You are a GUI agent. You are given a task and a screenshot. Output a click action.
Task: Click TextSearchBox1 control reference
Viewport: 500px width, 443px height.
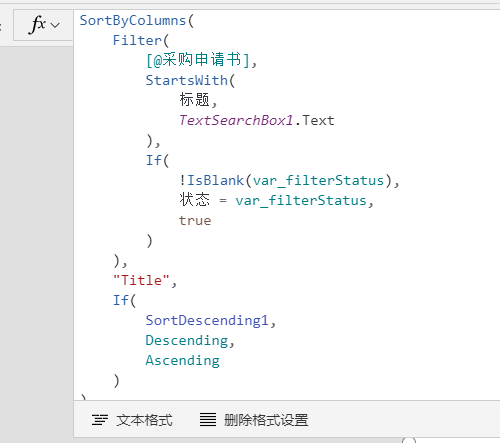tap(236, 121)
